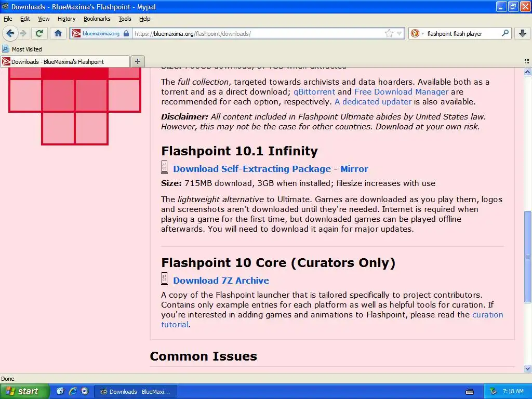
Task: Open the Edit menu
Action: (x=25, y=19)
